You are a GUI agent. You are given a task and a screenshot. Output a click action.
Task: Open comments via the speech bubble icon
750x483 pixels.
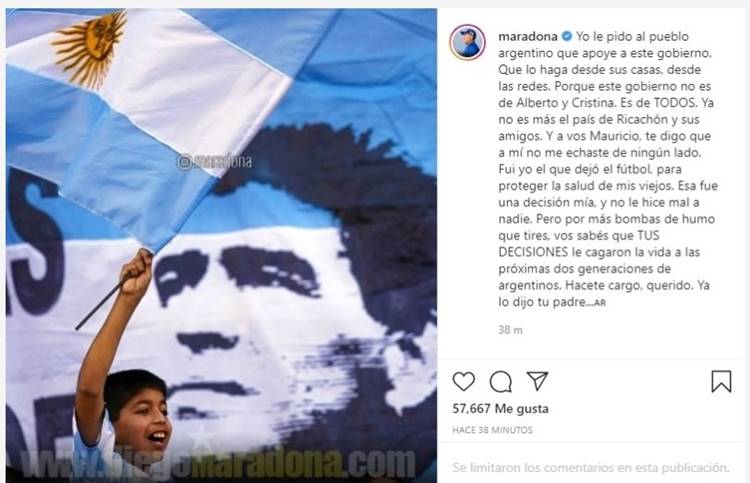click(x=500, y=382)
